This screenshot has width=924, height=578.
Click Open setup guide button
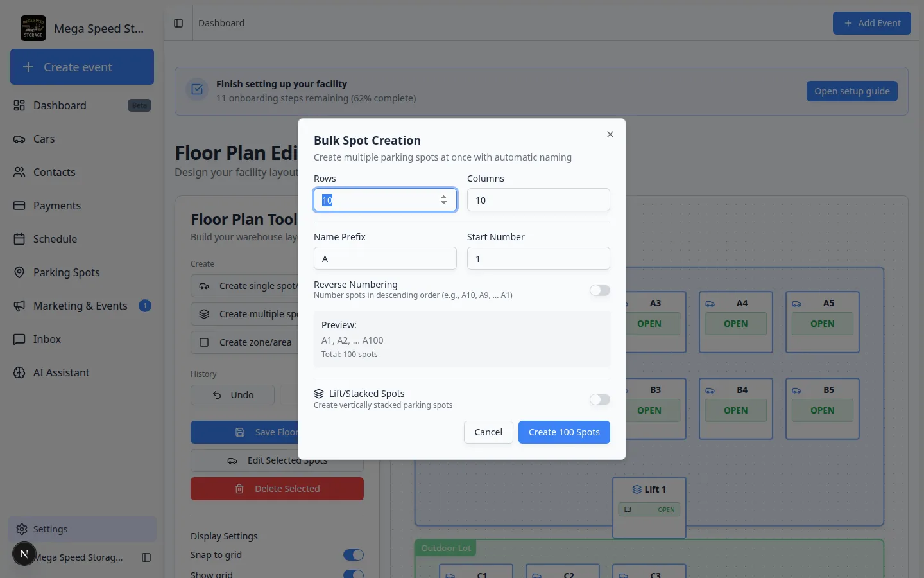coord(852,91)
